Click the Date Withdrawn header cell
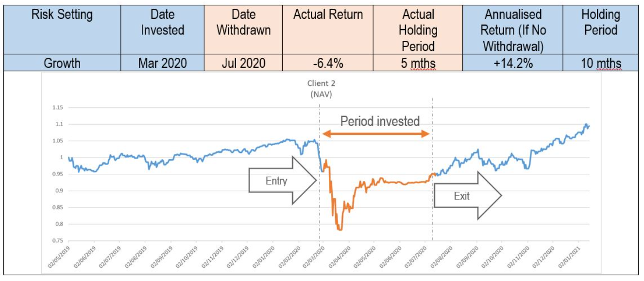This screenshot has height=281, width=644. [243, 30]
